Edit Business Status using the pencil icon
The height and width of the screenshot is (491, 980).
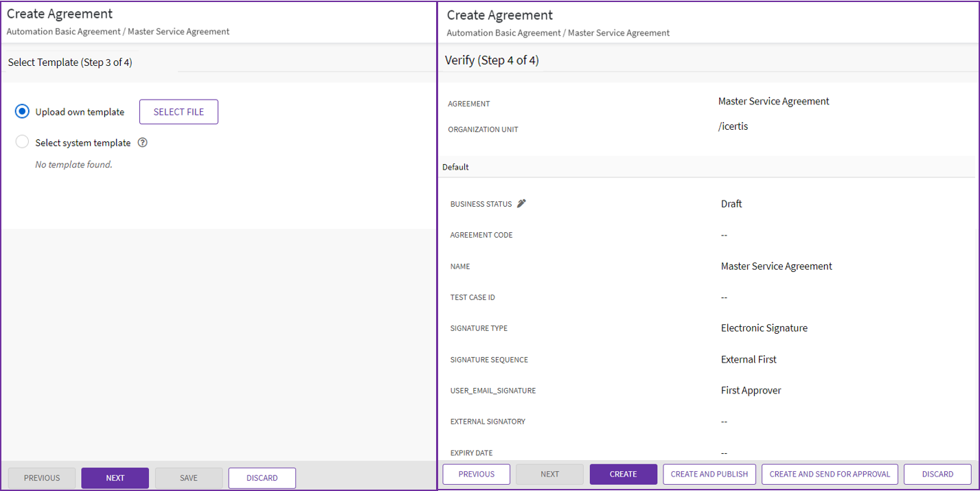[x=521, y=203]
